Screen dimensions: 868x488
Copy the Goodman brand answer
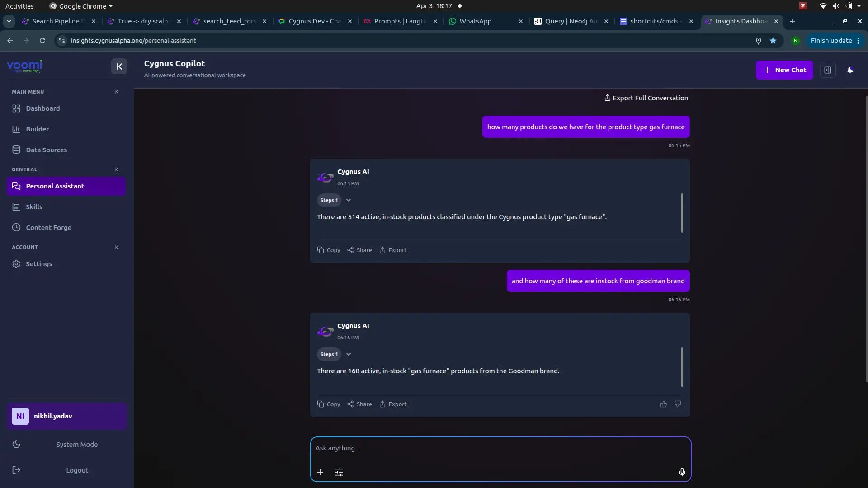click(x=329, y=404)
